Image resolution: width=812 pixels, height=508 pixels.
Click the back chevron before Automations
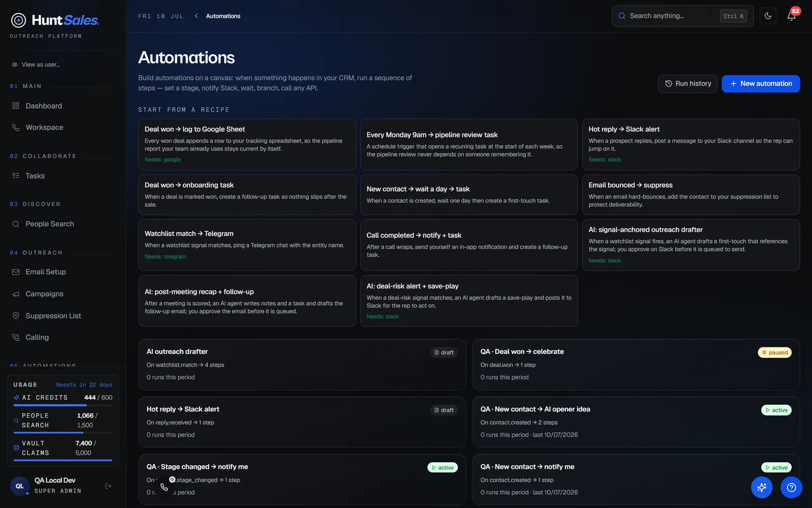[196, 16]
